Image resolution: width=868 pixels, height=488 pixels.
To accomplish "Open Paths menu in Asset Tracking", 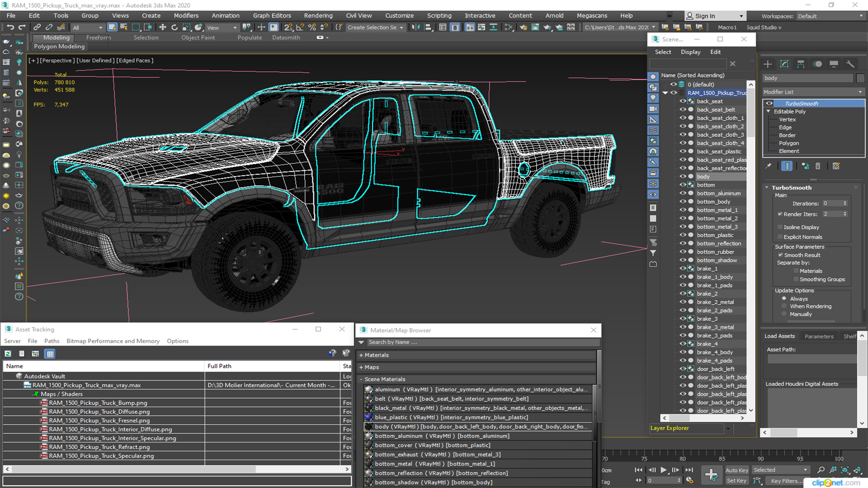I will click(52, 341).
